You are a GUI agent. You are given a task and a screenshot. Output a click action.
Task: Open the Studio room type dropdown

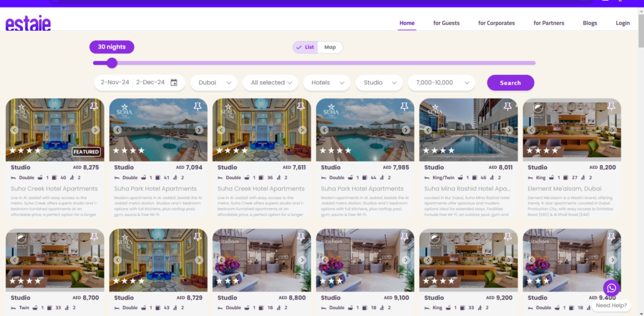click(379, 82)
